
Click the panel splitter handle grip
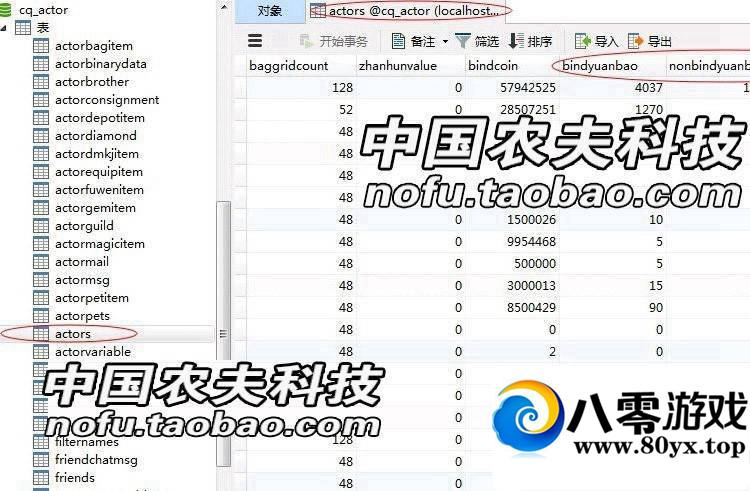point(223,334)
